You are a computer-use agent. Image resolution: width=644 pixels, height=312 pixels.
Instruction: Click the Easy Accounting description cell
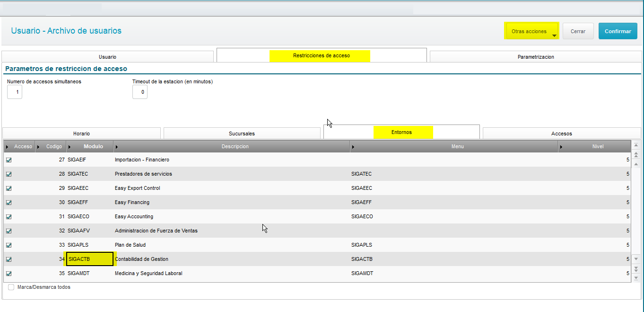click(x=232, y=216)
